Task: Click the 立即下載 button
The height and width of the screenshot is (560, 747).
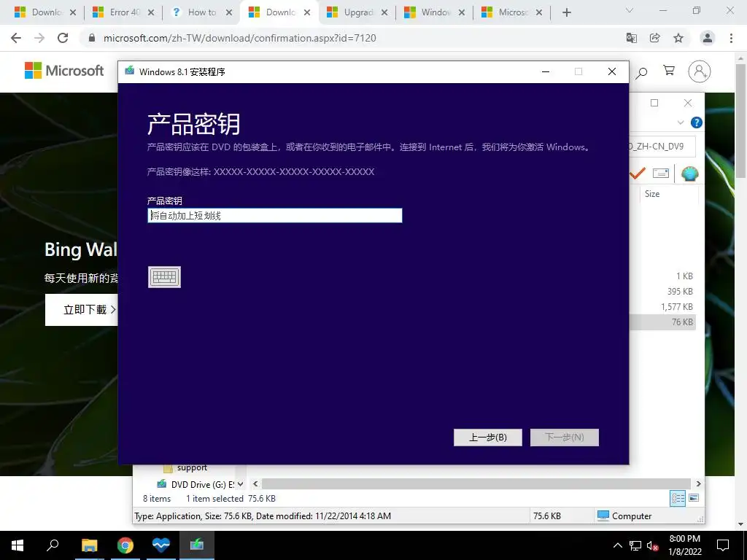Action: (x=82, y=309)
